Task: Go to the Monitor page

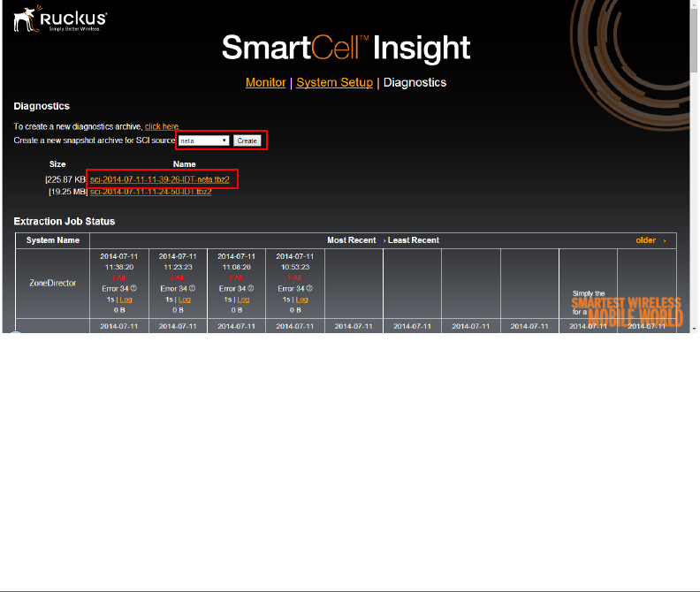Action: [x=266, y=82]
